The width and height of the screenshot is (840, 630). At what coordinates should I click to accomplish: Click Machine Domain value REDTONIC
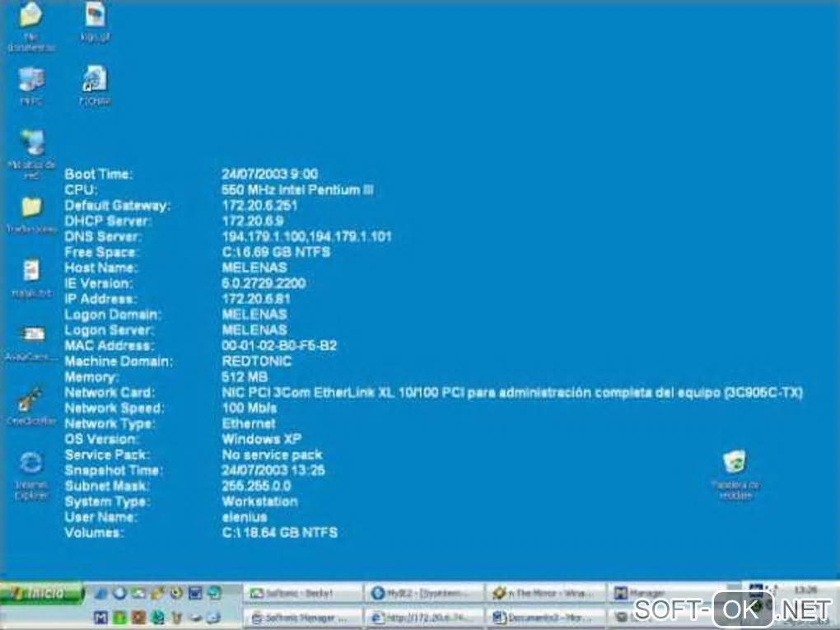[257, 361]
